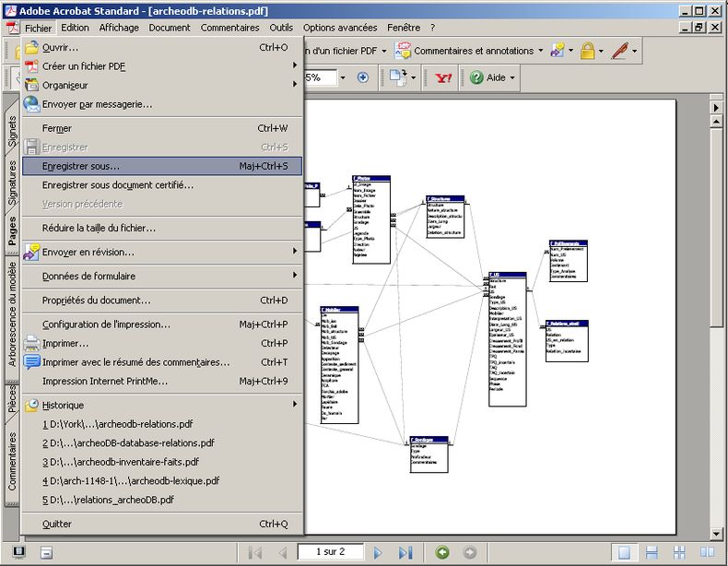The width and height of the screenshot is (728, 566).
Task: Go to the last page
Action: coord(405,552)
